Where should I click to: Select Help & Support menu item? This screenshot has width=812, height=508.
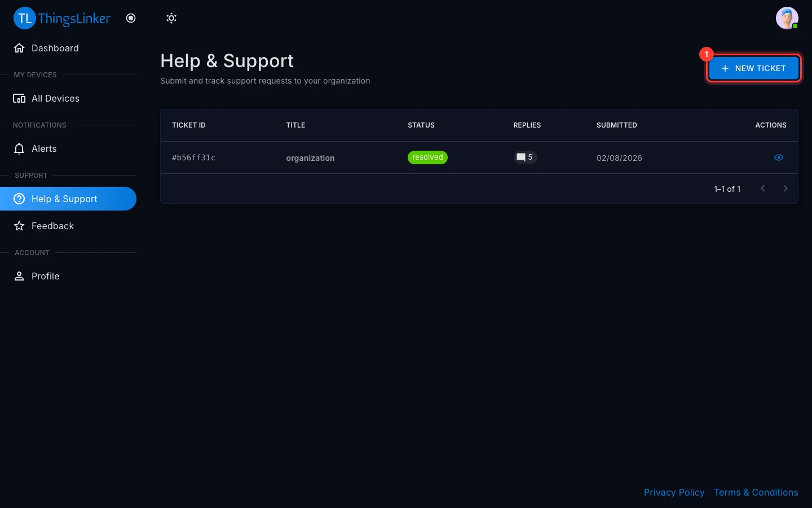tap(68, 199)
